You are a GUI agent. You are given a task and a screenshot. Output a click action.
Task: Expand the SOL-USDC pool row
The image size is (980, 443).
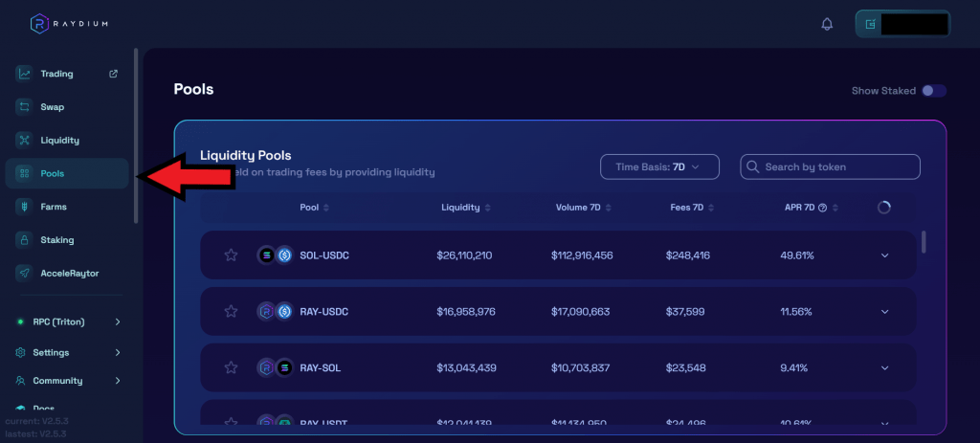tap(884, 255)
